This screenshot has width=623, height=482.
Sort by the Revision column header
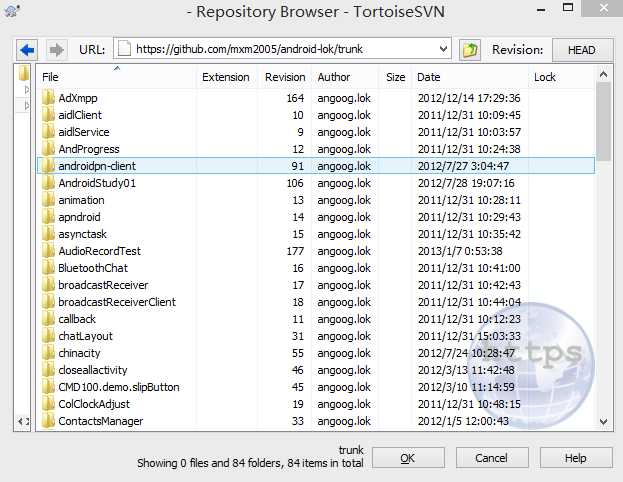point(285,77)
